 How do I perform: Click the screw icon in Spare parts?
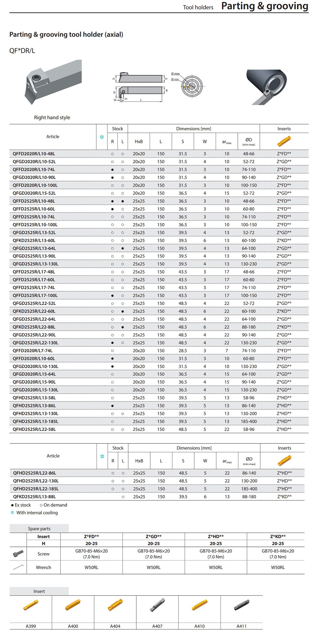18,553
